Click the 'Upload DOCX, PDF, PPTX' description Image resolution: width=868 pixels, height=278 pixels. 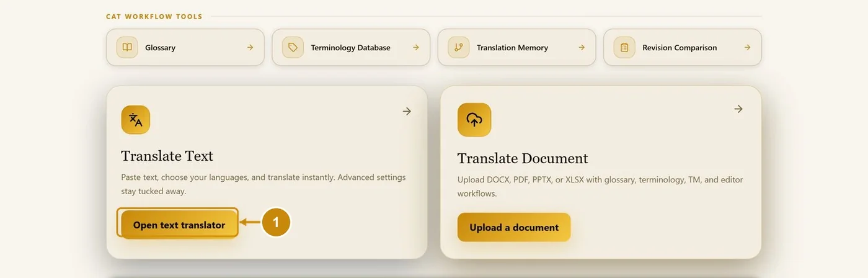[x=600, y=187]
